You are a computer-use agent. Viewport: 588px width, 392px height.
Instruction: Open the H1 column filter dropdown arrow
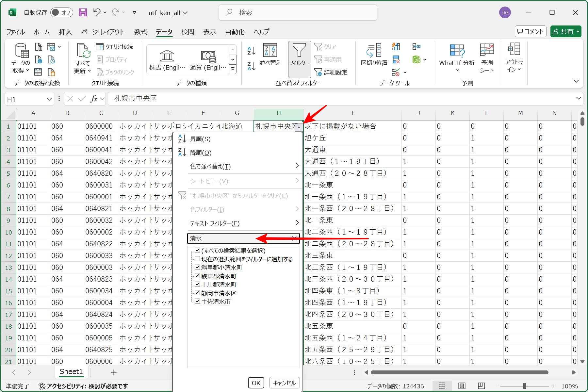pyautogui.click(x=299, y=127)
